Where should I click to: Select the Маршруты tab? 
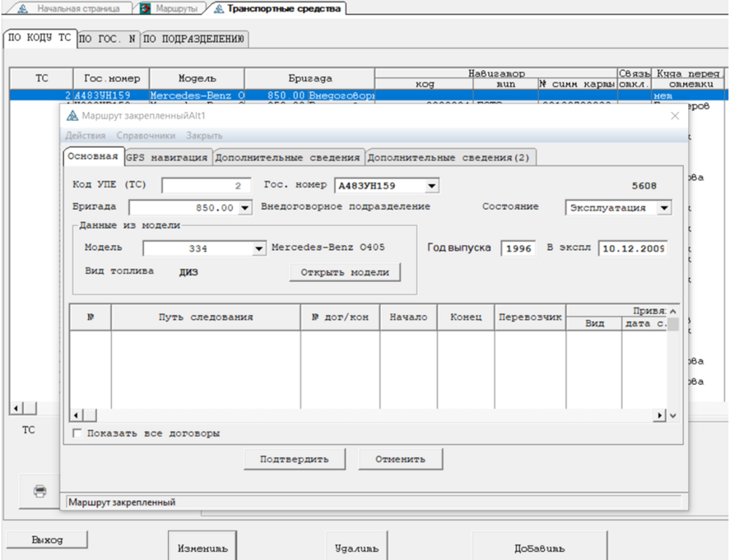(171, 8)
